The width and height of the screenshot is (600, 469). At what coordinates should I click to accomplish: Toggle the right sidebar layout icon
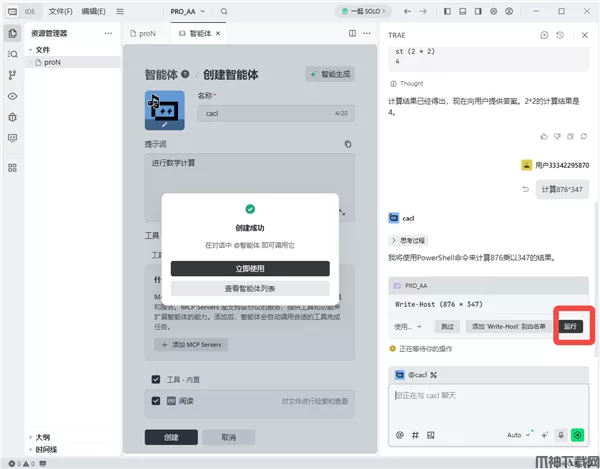(x=478, y=11)
